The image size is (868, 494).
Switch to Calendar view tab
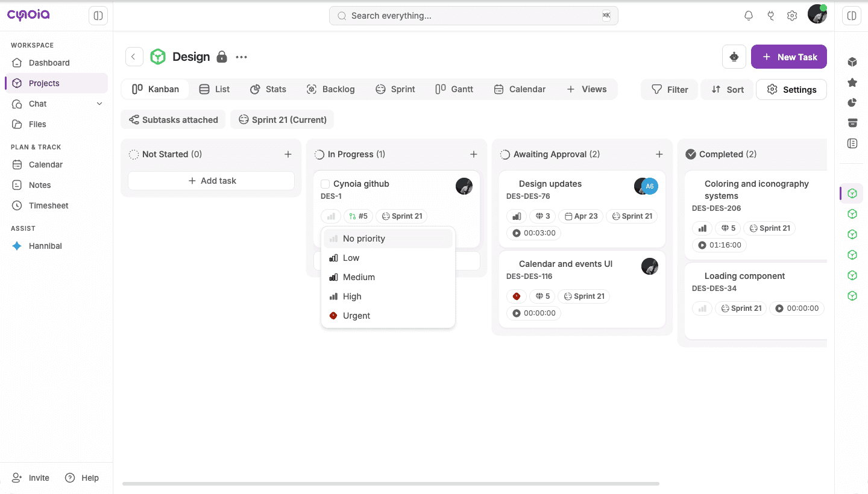coord(520,89)
